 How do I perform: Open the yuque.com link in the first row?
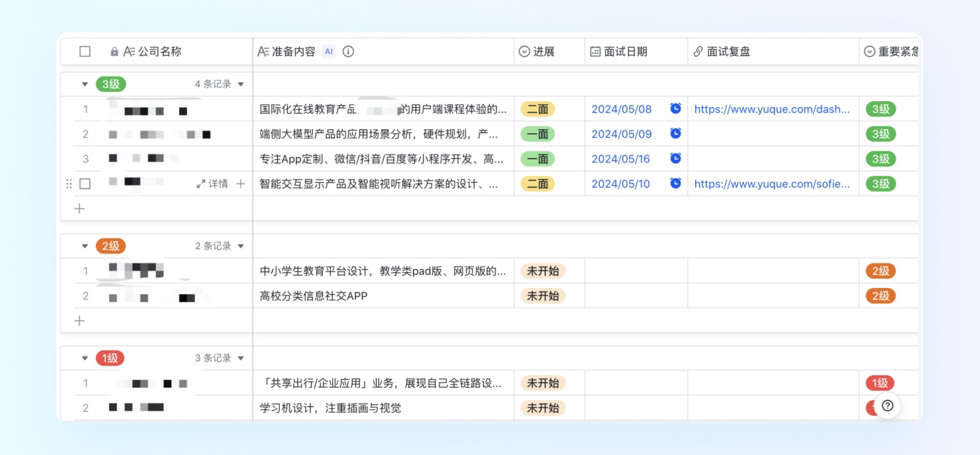pyautogui.click(x=773, y=109)
